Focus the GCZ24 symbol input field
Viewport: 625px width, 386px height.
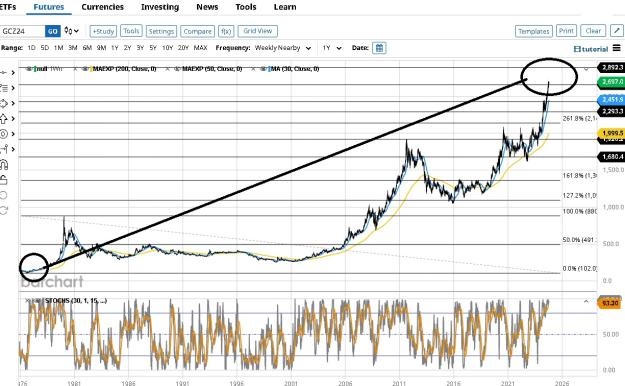pos(23,31)
